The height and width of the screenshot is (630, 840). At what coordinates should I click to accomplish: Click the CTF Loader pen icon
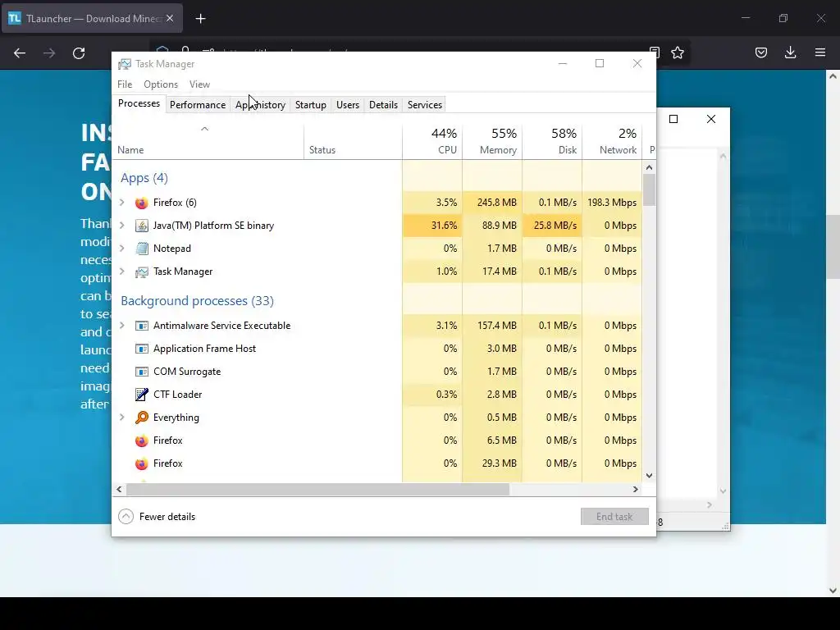coord(141,395)
